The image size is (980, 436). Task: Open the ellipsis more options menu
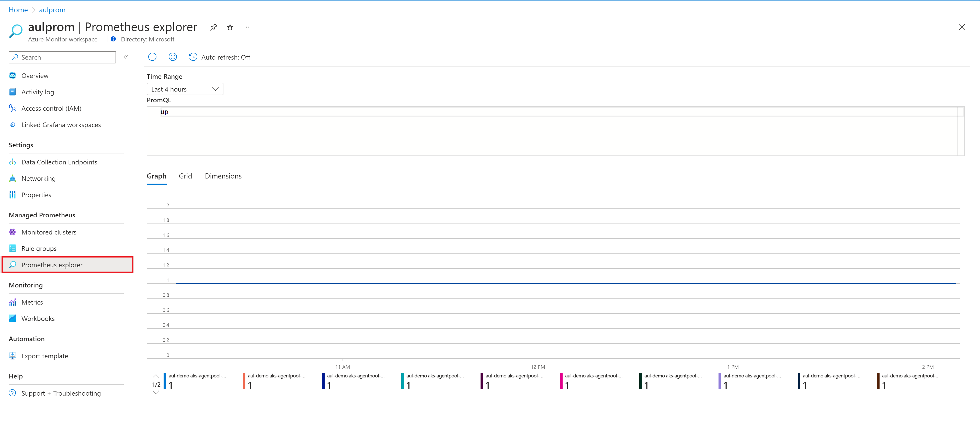[x=246, y=27]
